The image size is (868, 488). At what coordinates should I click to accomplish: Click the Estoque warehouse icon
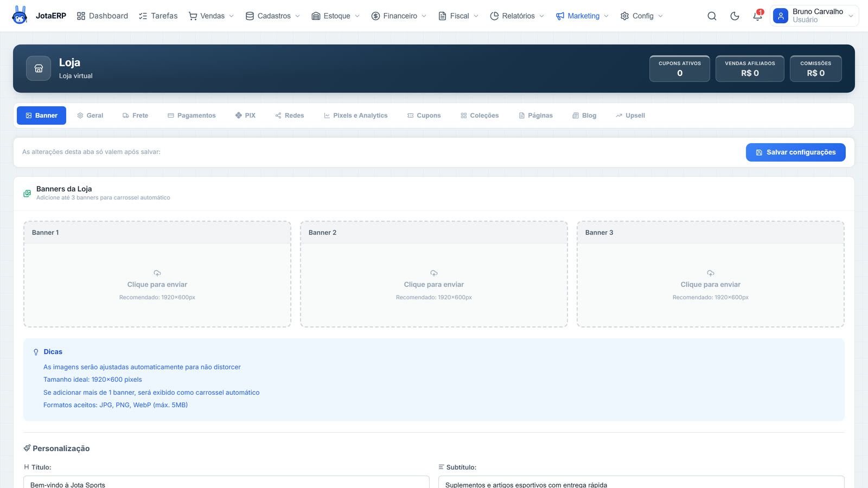pyautogui.click(x=316, y=16)
